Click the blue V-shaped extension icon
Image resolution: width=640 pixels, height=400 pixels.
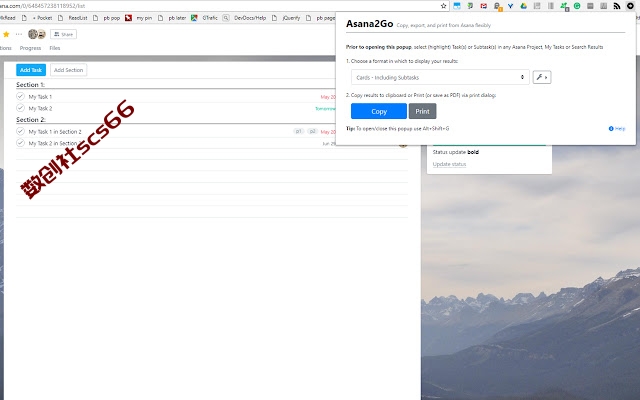tap(511, 6)
